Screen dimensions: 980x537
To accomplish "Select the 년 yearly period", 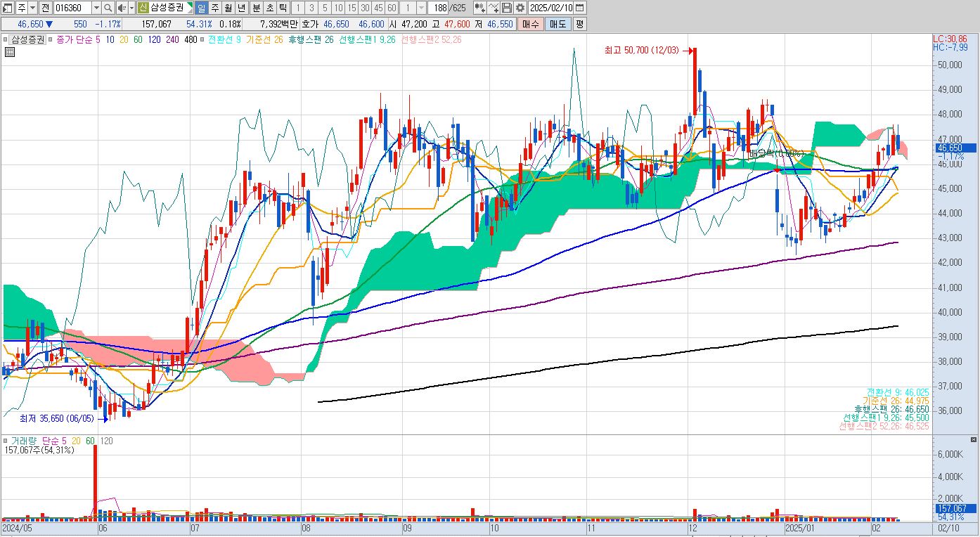I will [242, 8].
